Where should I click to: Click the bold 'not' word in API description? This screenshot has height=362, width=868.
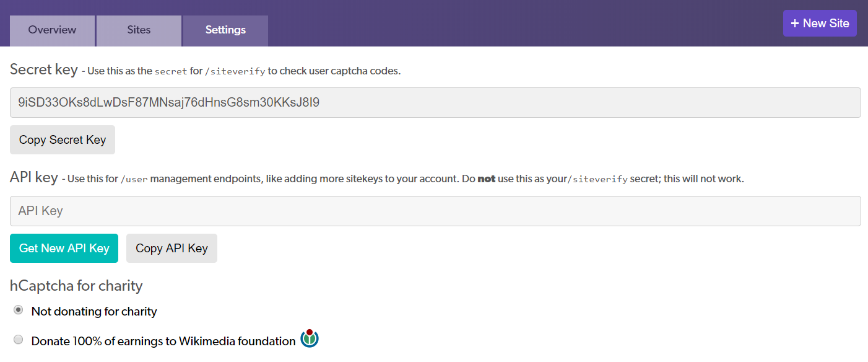[487, 179]
